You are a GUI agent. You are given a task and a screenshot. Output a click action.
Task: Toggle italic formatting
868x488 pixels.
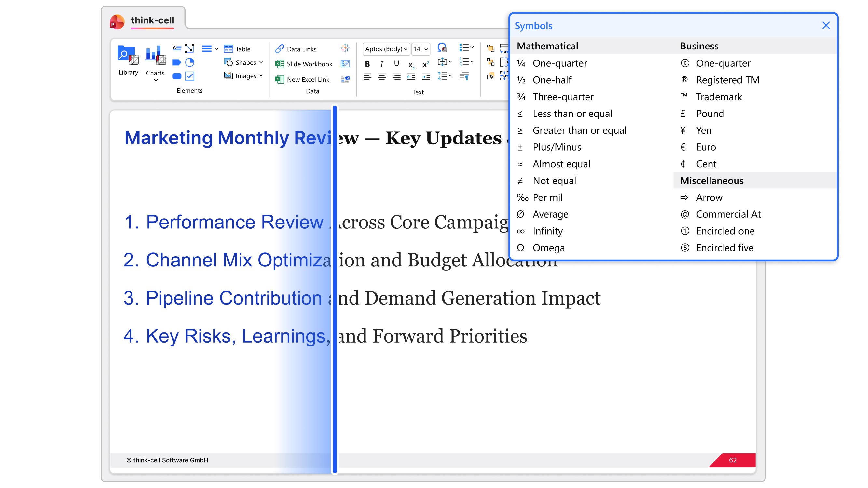point(381,64)
